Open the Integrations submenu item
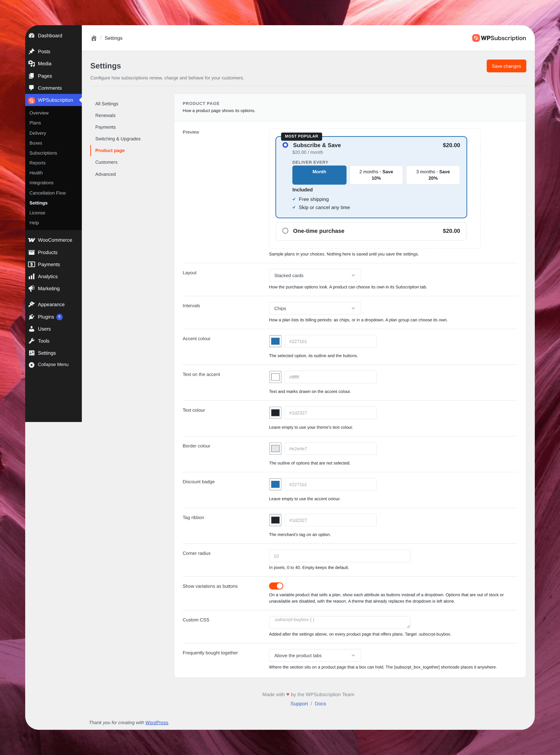560x755 pixels. (x=41, y=183)
